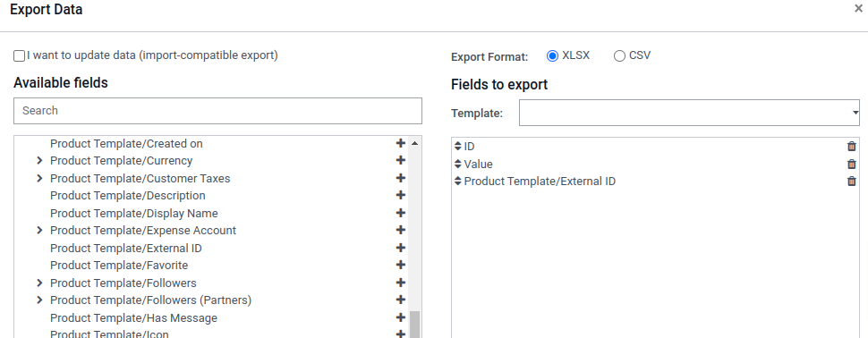Close the Export Data dialog
The image size is (868, 338).
pyautogui.click(x=858, y=8)
